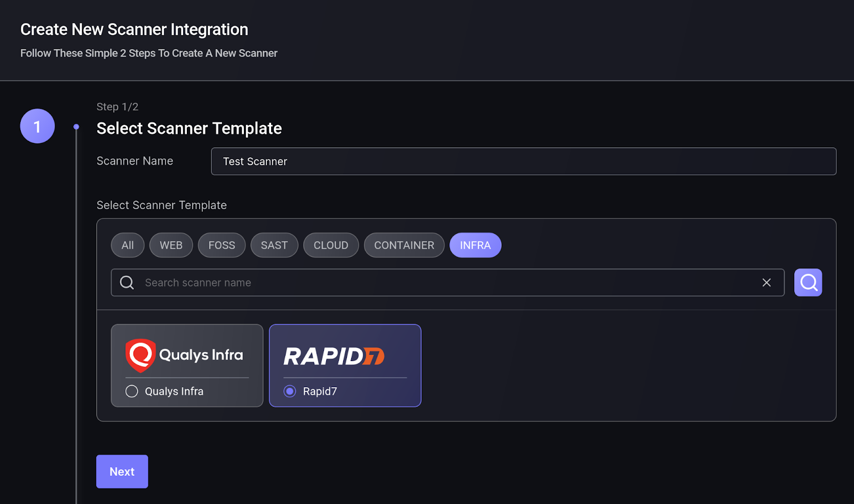Click the 'Qualys Infra' label under the logo
Screen dimensions: 854x504
174,391
